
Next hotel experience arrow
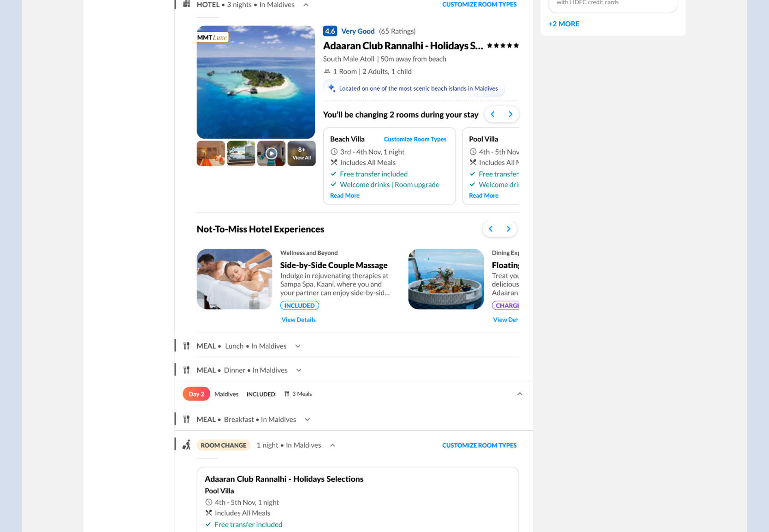pyautogui.click(x=509, y=229)
